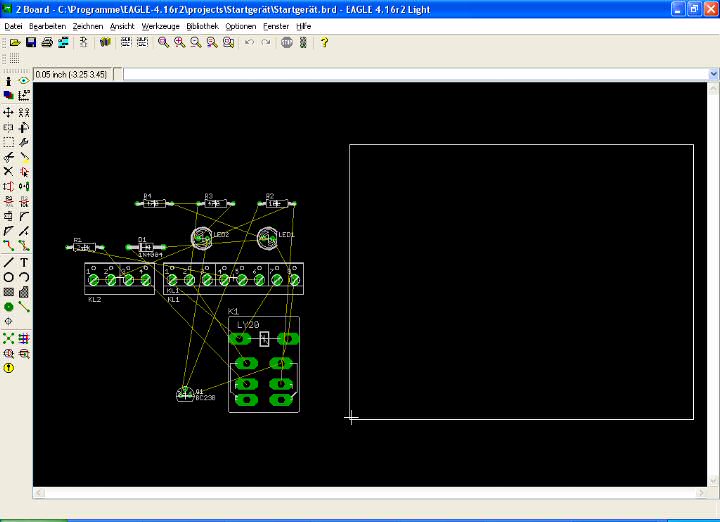This screenshot has height=522, width=720.
Task: Select the Group dashed rectangle tool
Action: tap(8, 142)
